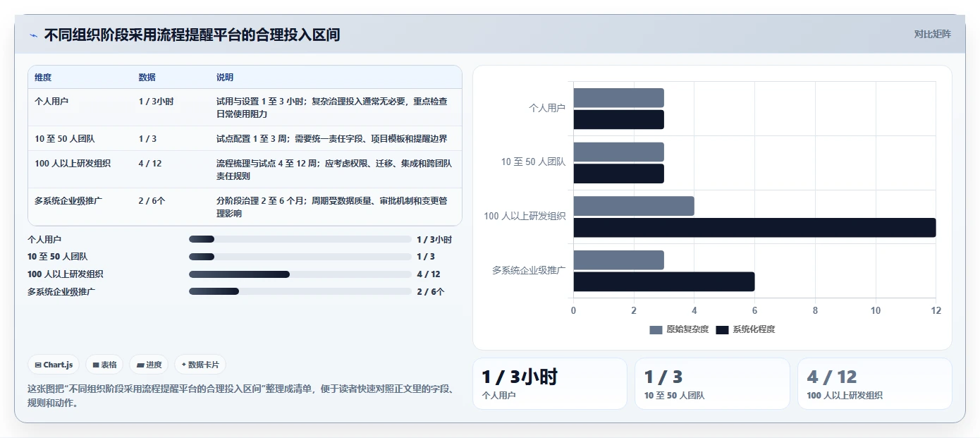Select the 进度 chip

coord(149,365)
